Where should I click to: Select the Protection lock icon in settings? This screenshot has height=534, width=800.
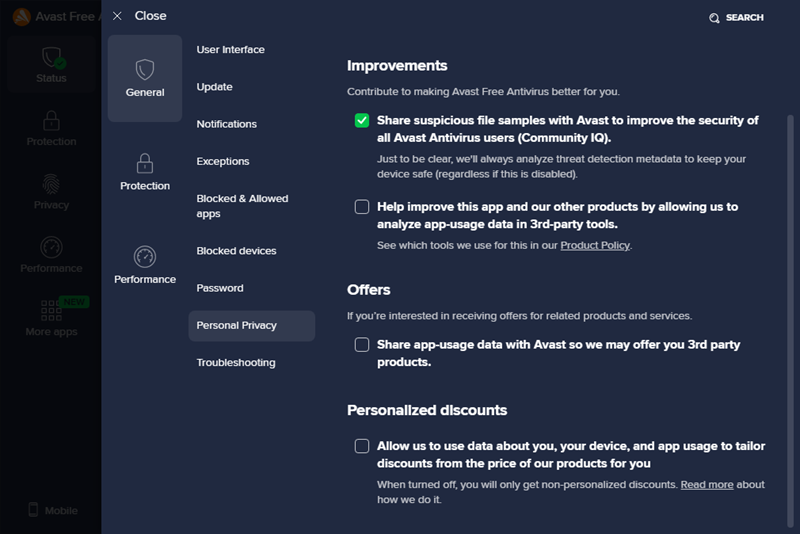coord(145,163)
